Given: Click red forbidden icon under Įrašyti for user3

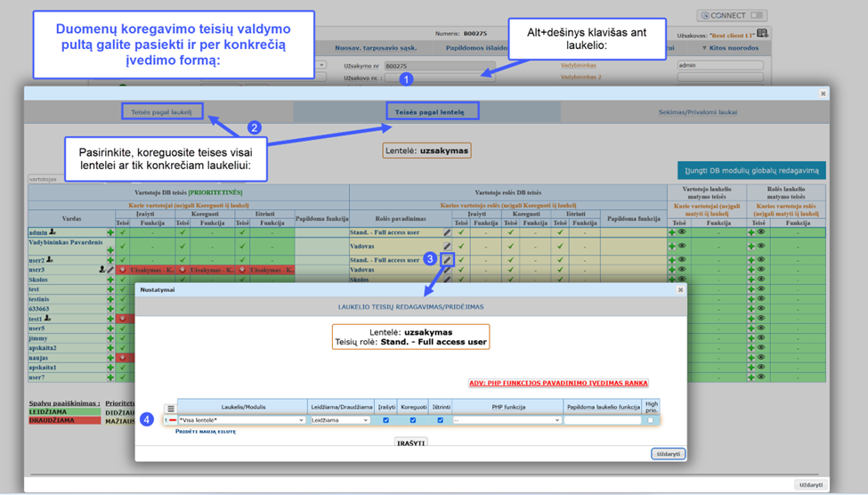Looking at the screenshot, I should pyautogui.click(x=123, y=270).
